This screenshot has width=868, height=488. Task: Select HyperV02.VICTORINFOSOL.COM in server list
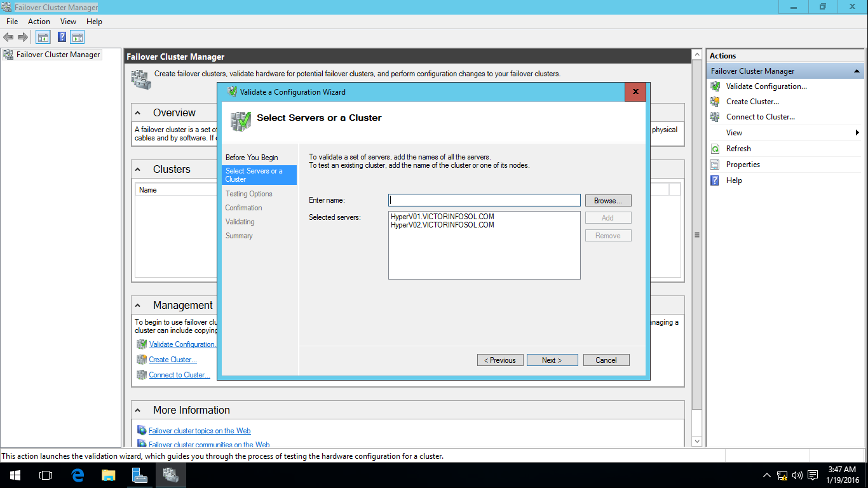tap(442, 225)
